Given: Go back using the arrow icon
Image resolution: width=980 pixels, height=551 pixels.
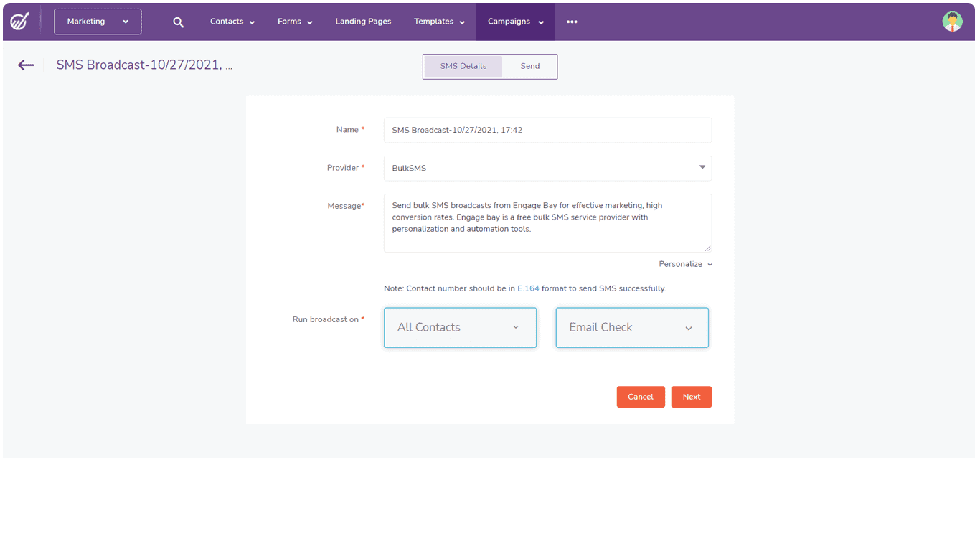Looking at the screenshot, I should coord(26,65).
